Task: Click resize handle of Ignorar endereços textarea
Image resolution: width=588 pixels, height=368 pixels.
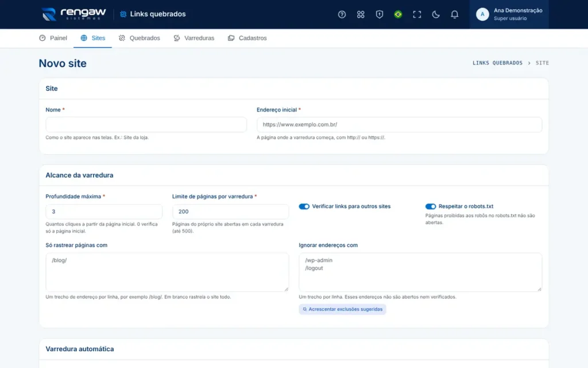Action: coord(539,289)
